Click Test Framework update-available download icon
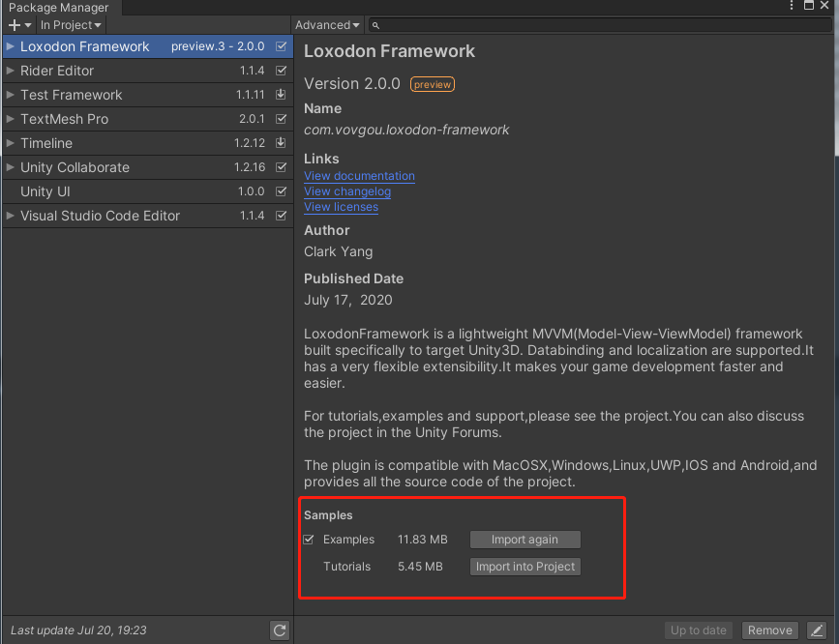This screenshot has height=644, width=839. (x=281, y=95)
